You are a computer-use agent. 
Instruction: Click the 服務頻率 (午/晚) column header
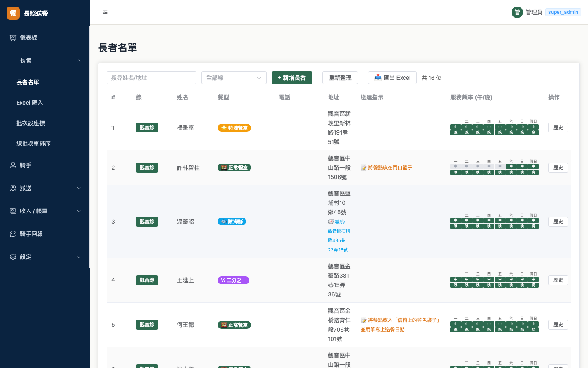471,97
